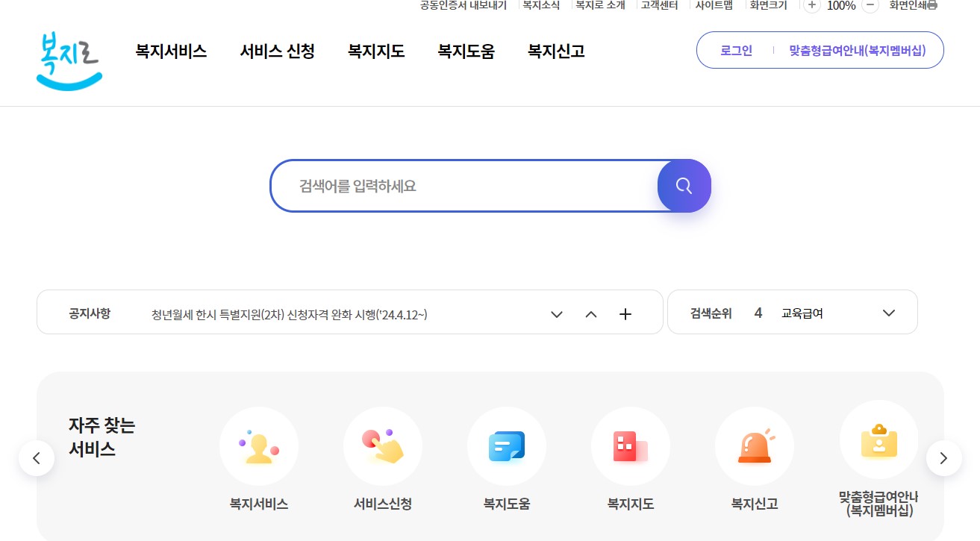Viewport: 980px width, 541px height.
Task: Collapse the notice with the up chevron
Action: click(590, 314)
